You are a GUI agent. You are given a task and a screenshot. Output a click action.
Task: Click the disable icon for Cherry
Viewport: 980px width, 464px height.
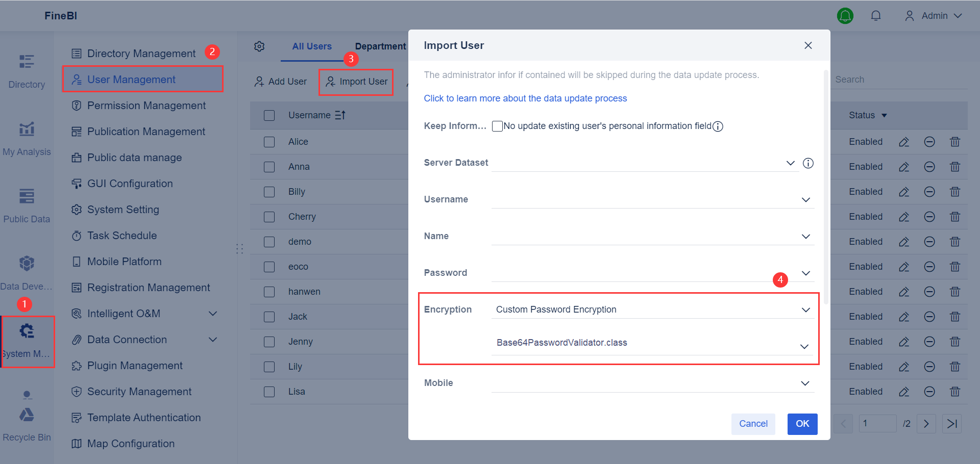point(929,217)
